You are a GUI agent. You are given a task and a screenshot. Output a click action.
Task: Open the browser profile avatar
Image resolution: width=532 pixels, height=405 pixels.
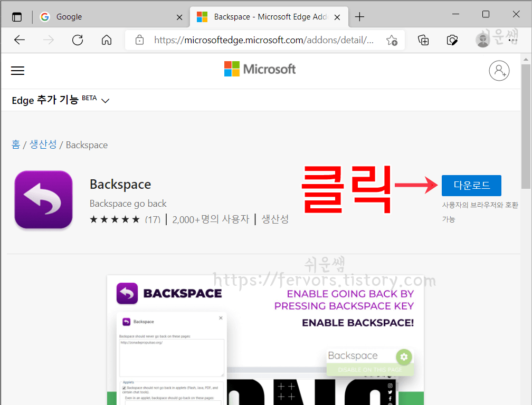point(482,40)
